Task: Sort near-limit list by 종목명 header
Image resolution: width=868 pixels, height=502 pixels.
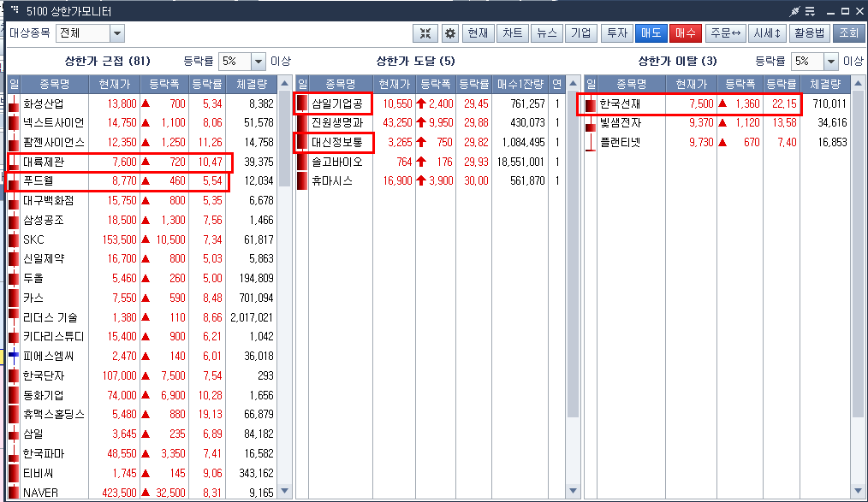Action: coord(54,84)
